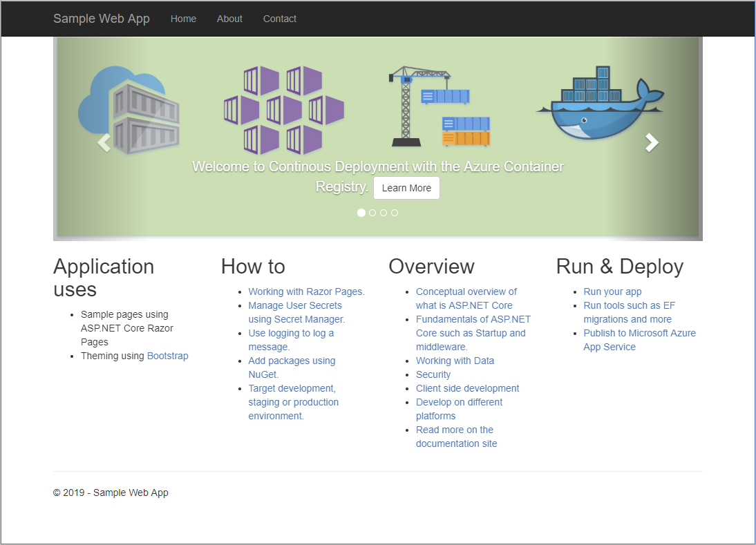This screenshot has width=756, height=545.
Task: Click the Docker whale icon
Action: point(601,103)
